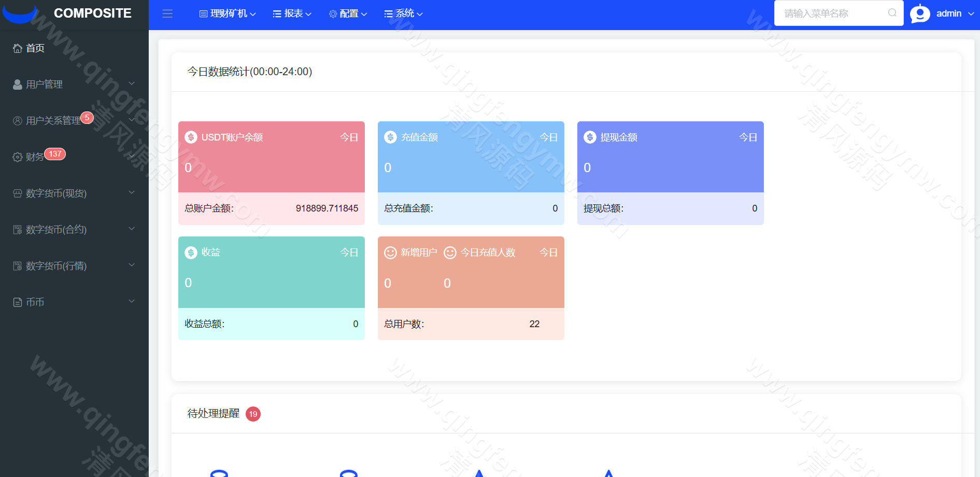Click the search magnifier icon
Viewport: 980px width, 477px height.
(x=892, y=13)
